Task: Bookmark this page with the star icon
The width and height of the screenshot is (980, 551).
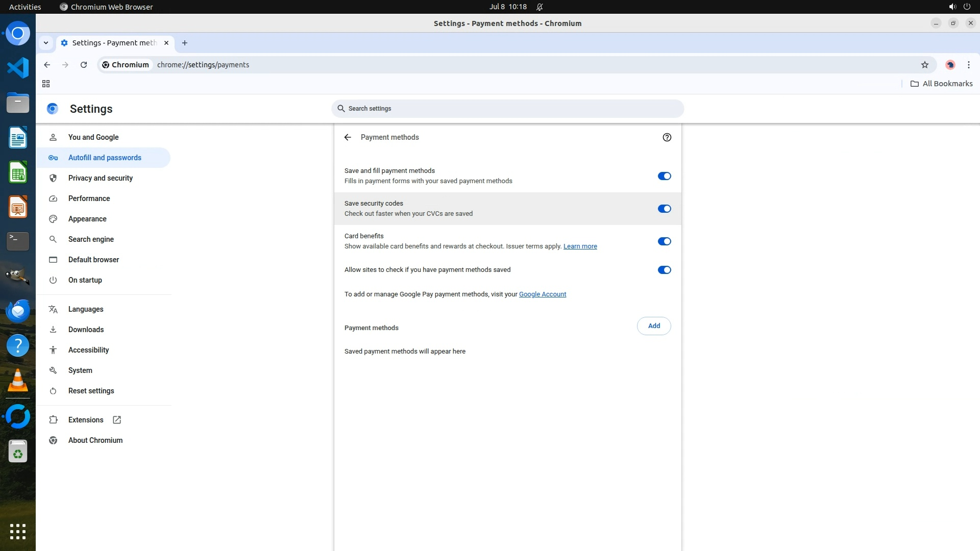Action: pos(924,65)
